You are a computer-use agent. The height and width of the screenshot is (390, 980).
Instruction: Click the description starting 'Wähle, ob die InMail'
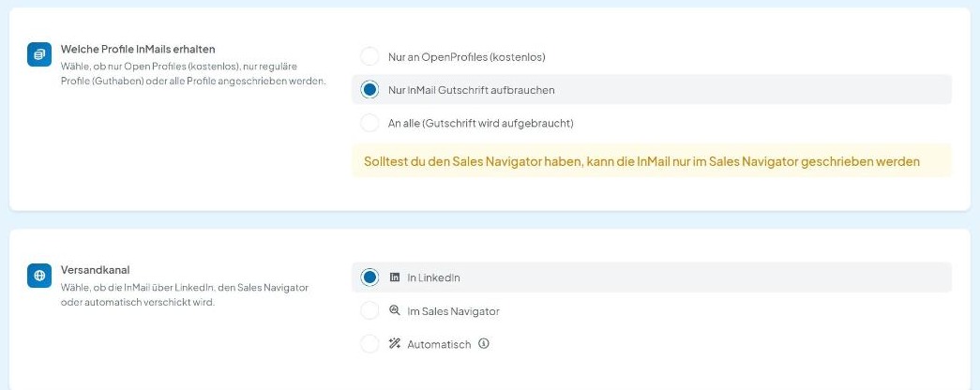(x=185, y=295)
